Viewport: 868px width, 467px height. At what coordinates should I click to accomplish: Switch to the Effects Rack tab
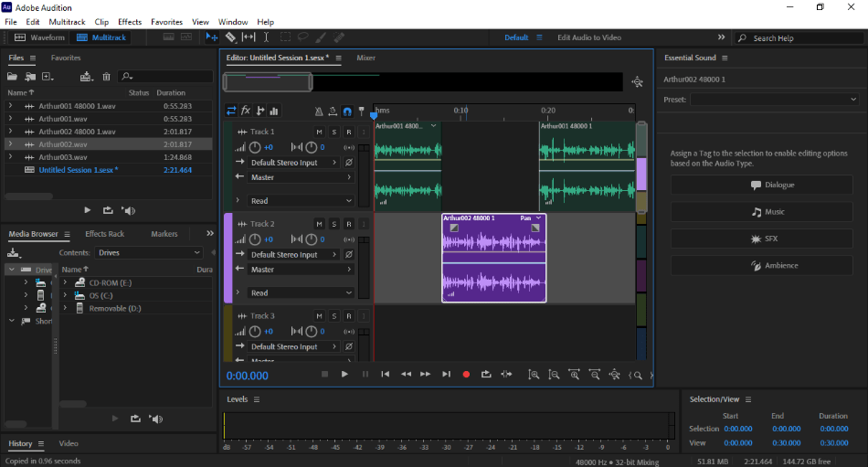click(105, 234)
